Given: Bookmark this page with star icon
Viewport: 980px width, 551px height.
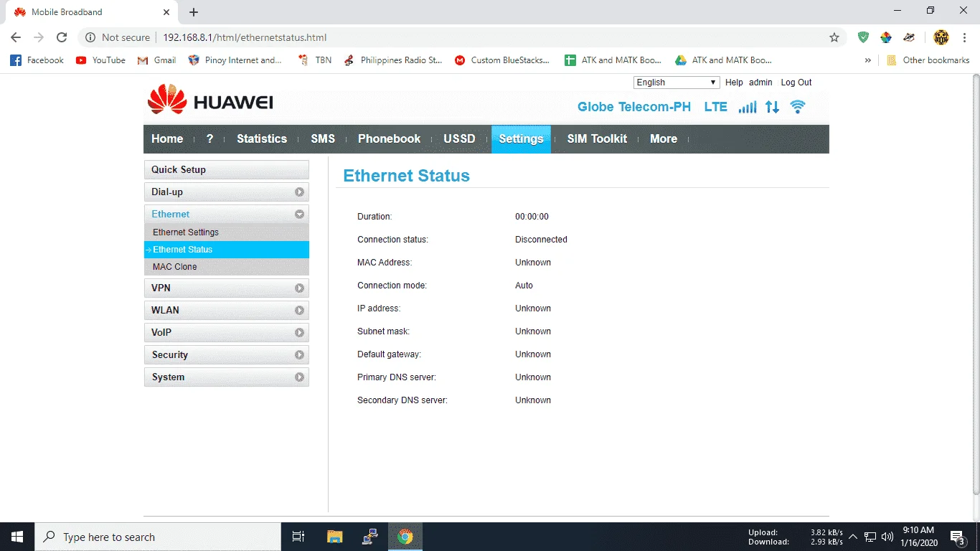Looking at the screenshot, I should (834, 37).
